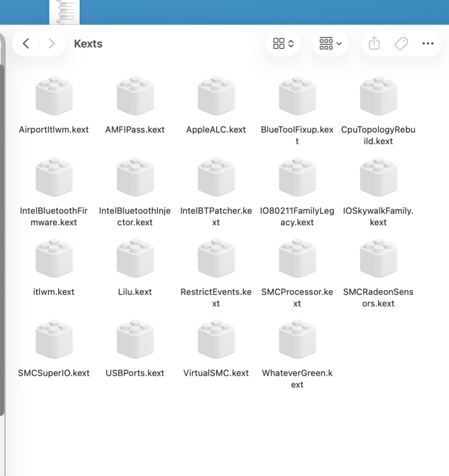Click the AppleALC.kext file name
The width and height of the screenshot is (449, 476).
(216, 129)
